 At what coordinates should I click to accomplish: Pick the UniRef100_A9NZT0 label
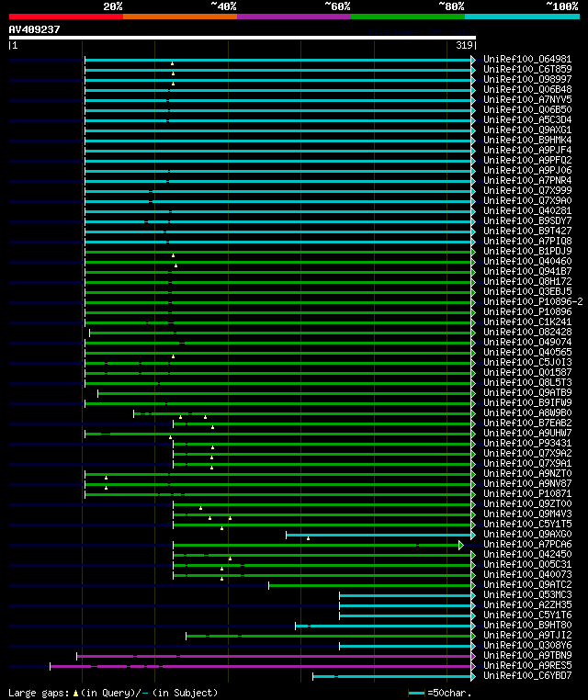[x=527, y=474]
